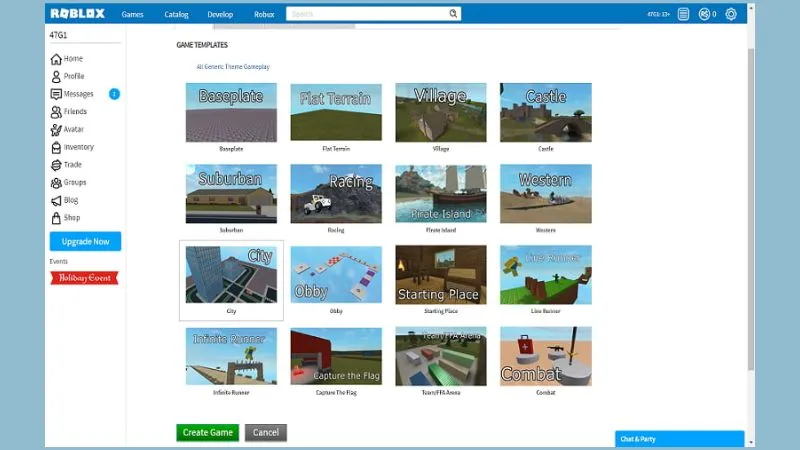Image resolution: width=800 pixels, height=450 pixels.
Task: Click the Events label in sidebar
Action: [x=59, y=261]
